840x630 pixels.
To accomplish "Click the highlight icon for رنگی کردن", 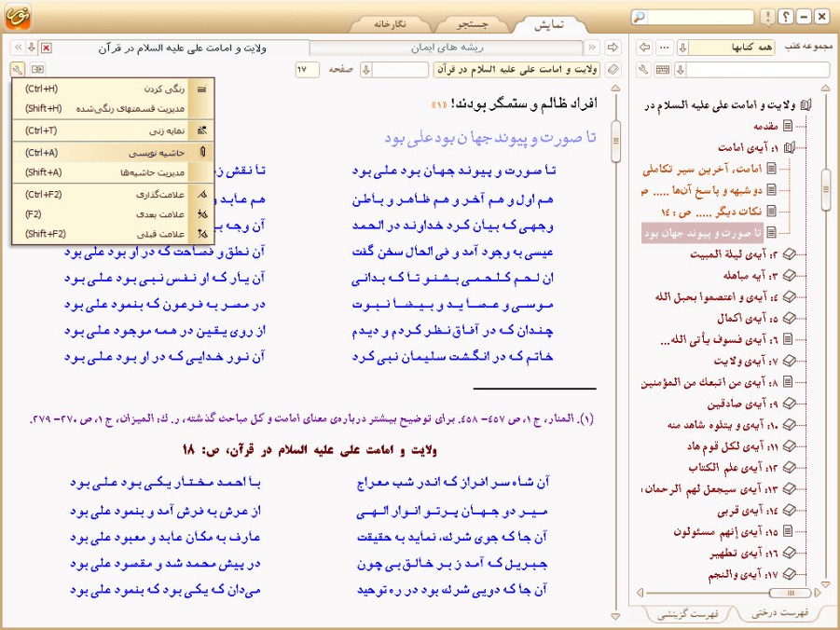I will click(202, 89).
